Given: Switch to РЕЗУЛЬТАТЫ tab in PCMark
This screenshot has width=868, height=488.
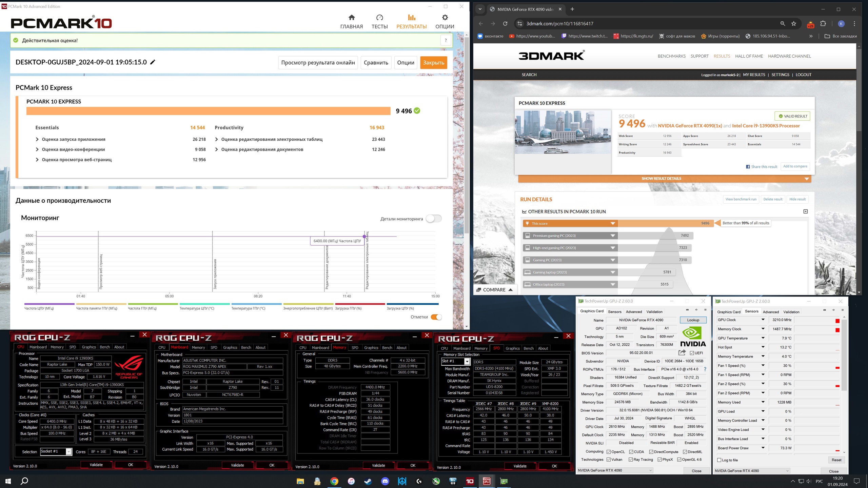Looking at the screenshot, I should point(411,22).
